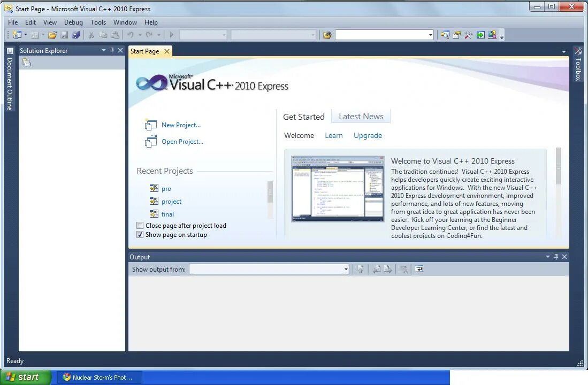Image resolution: width=588 pixels, height=385 pixels.
Task: Uncheck Show page on startup checkbox
Action: tap(140, 235)
